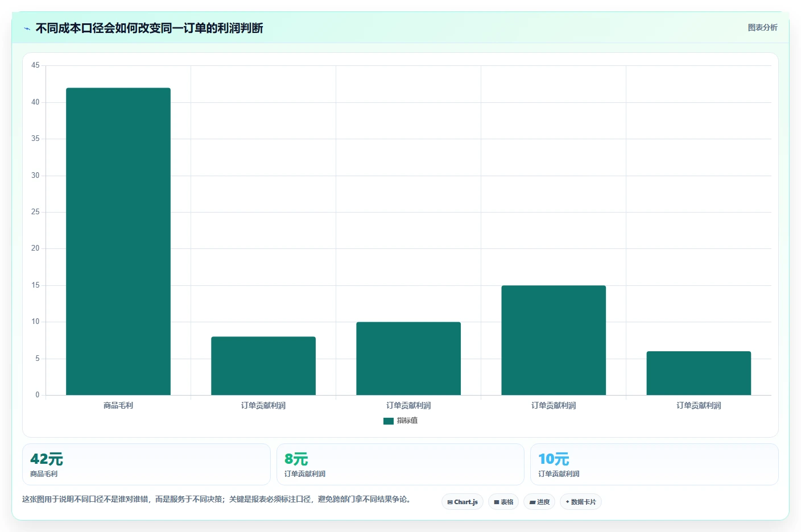Click the 商品毛利 x-axis label
Image resolution: width=801 pixels, height=532 pixels.
pyautogui.click(x=118, y=405)
